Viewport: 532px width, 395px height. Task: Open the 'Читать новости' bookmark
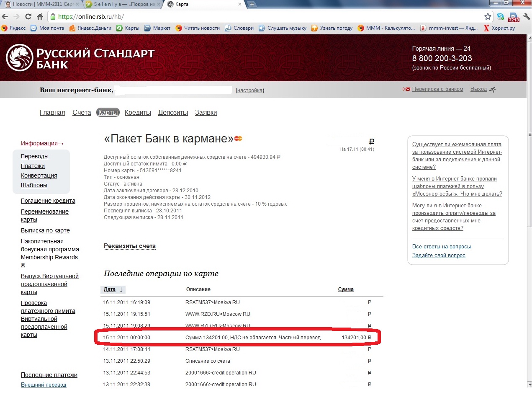[198, 28]
